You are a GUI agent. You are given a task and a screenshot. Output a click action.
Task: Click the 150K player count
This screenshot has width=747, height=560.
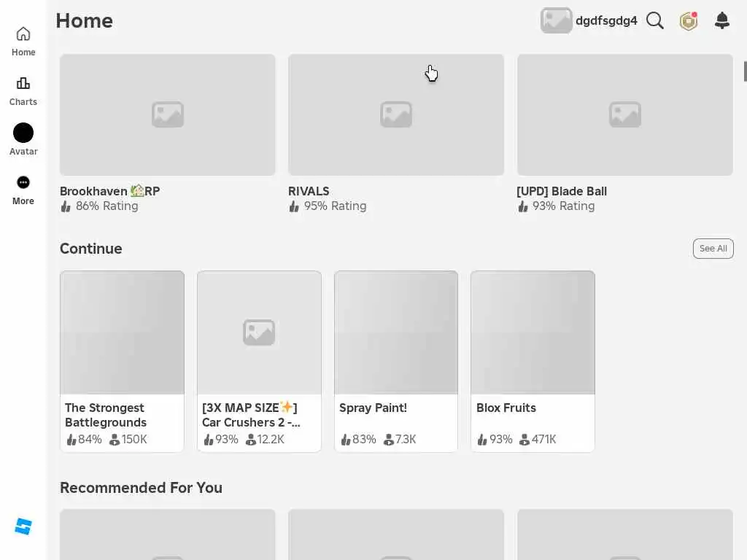[128, 440]
